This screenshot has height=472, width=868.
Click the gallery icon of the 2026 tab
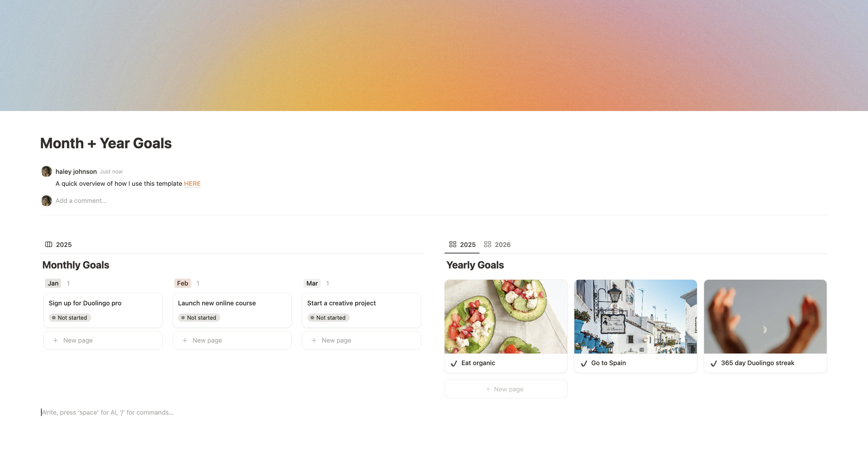coord(487,245)
